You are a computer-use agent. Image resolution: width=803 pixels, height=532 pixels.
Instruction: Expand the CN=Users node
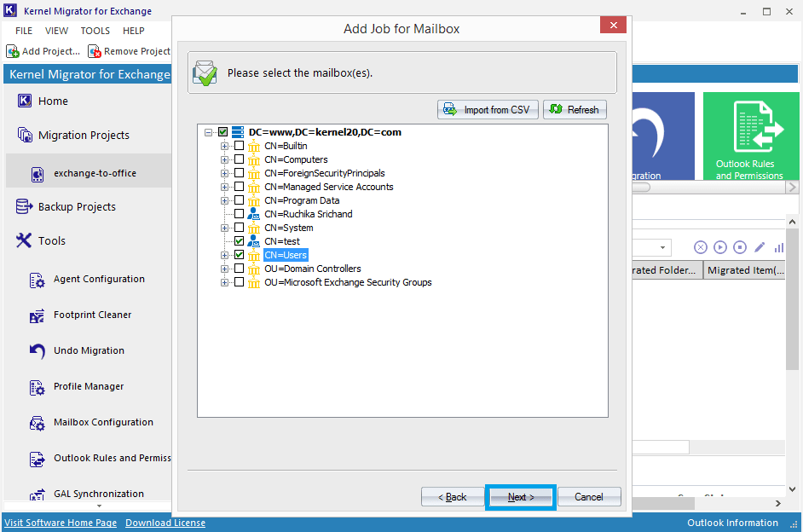click(224, 255)
